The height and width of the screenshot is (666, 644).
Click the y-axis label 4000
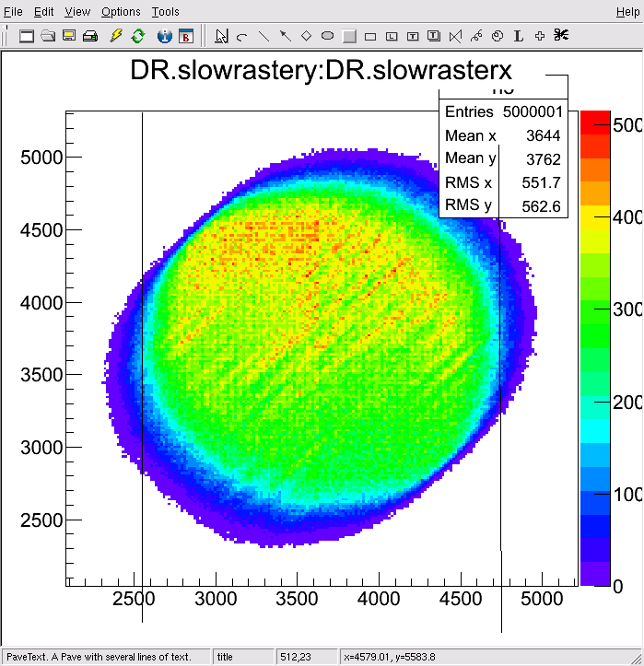[x=41, y=303]
